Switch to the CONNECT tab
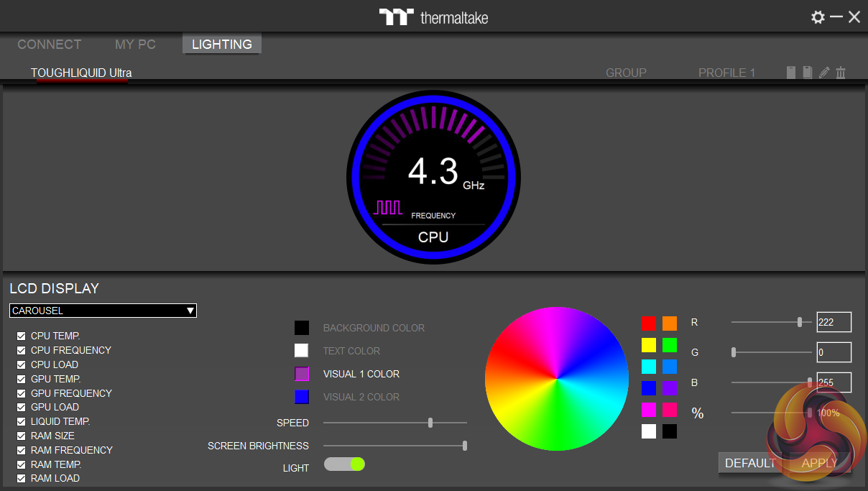 (x=50, y=45)
